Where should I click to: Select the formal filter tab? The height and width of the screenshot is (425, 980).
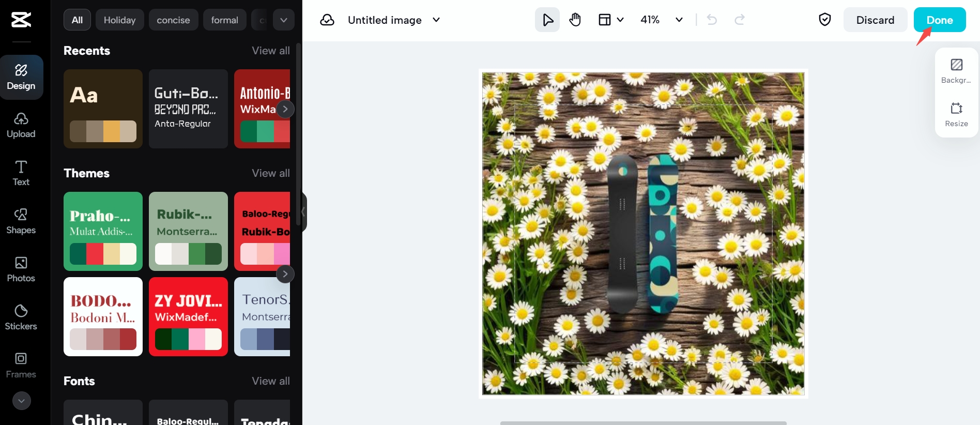[x=224, y=20]
